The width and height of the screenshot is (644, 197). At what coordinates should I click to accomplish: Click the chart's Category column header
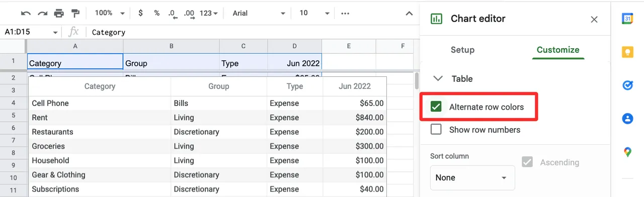(100, 86)
